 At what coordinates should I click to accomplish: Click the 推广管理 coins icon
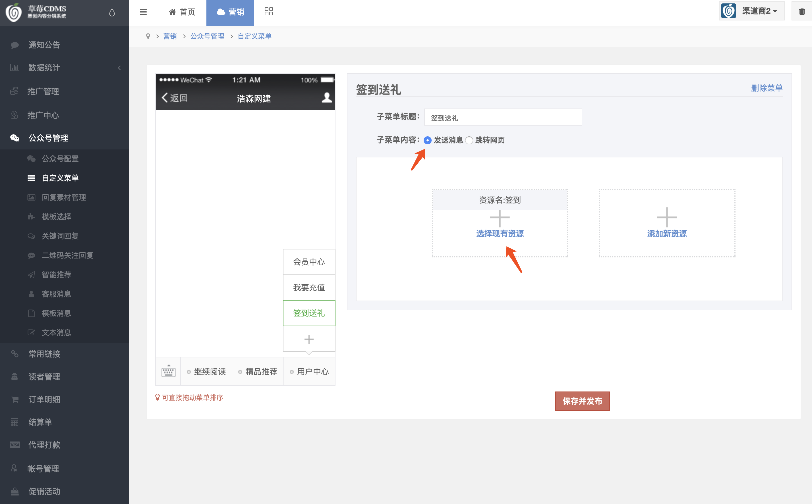pyautogui.click(x=14, y=91)
